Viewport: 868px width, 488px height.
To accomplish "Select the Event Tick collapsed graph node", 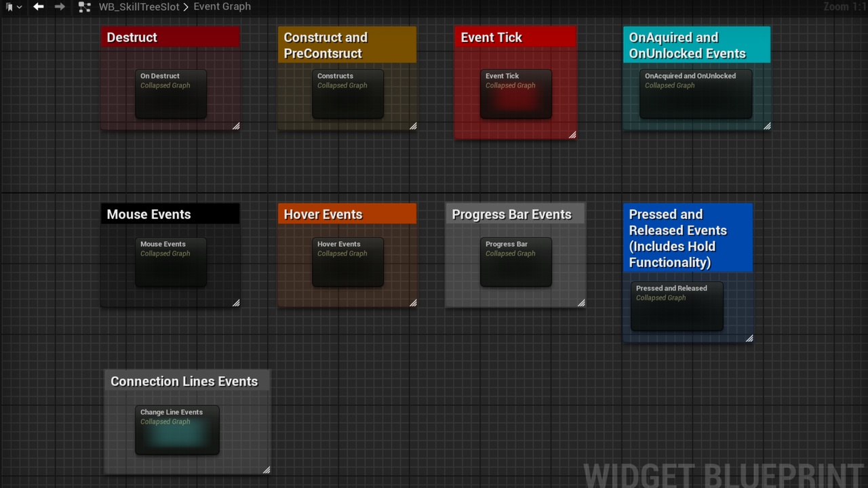I will 515,94.
